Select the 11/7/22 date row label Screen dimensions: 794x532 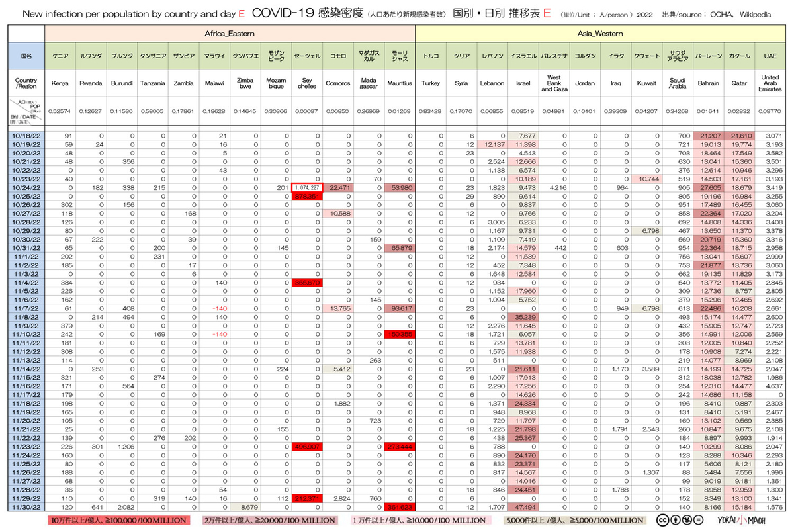point(26,308)
